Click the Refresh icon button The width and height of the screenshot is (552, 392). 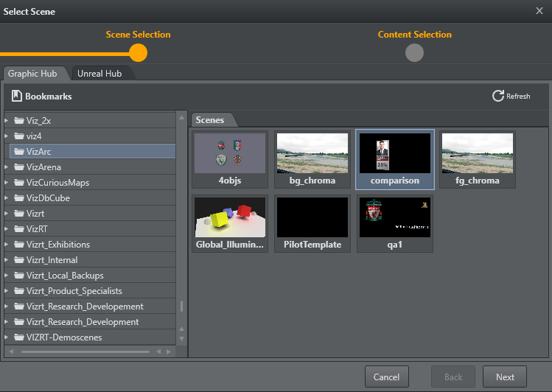click(498, 96)
